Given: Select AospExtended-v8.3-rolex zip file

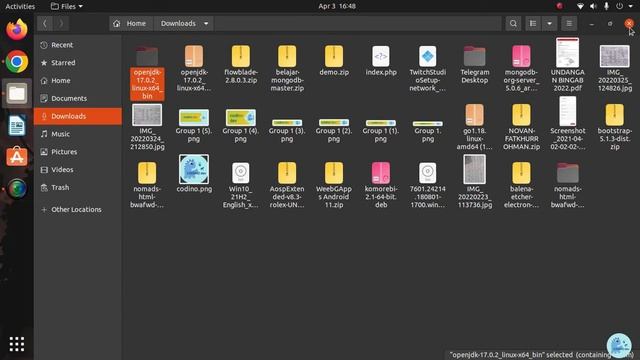Looking at the screenshot, I should (x=287, y=185).
